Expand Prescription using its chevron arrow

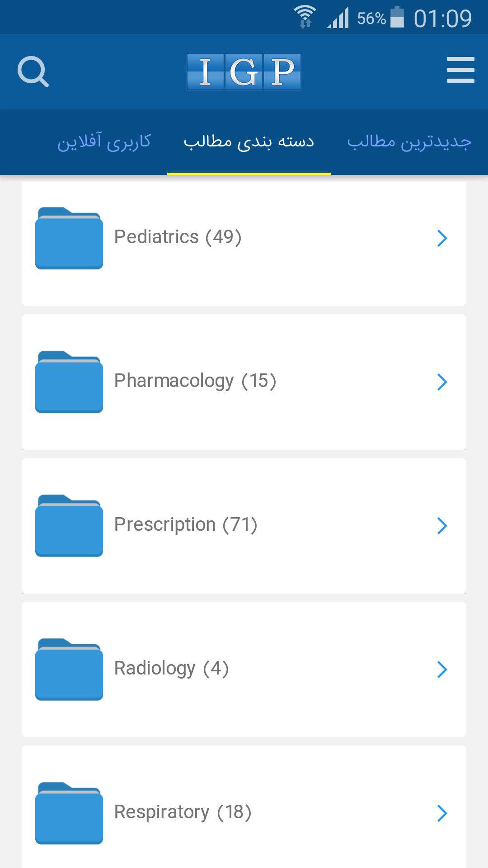click(442, 525)
